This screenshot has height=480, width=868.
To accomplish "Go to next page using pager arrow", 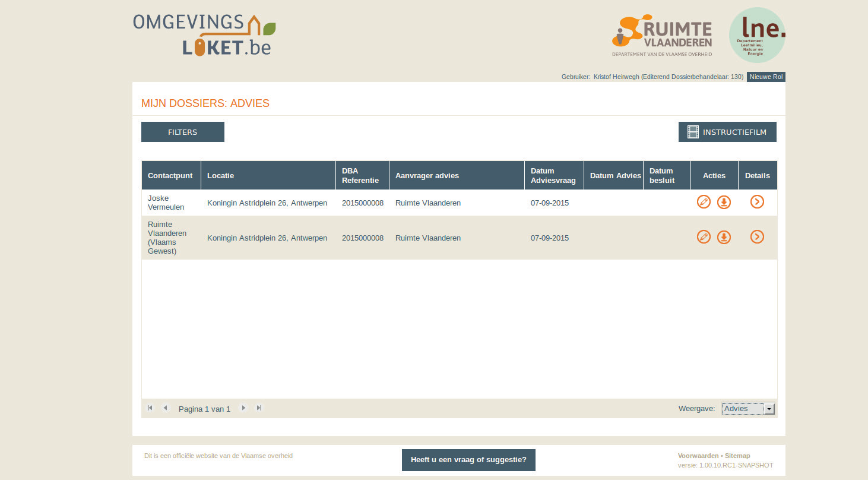I will (x=243, y=408).
